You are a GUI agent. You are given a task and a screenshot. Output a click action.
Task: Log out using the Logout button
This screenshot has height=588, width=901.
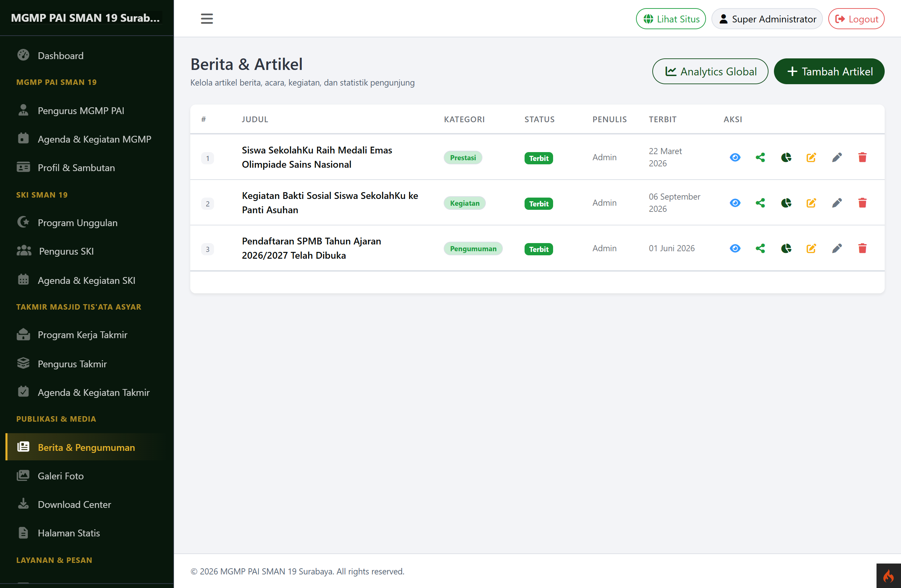(856, 19)
